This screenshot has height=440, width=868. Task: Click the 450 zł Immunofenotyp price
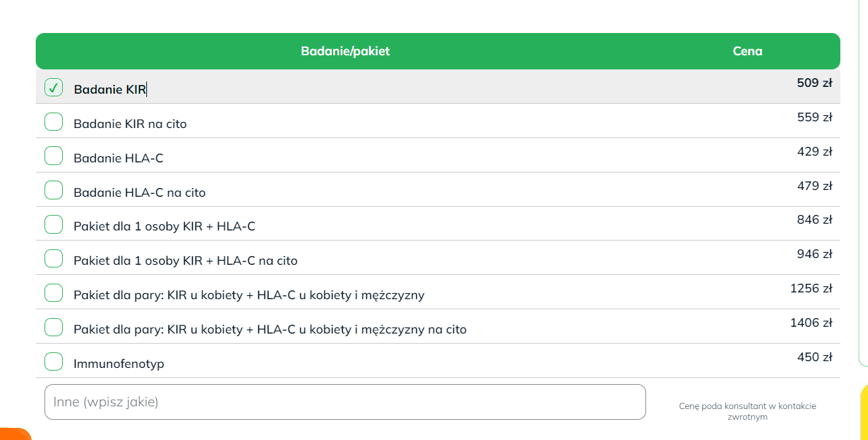point(814,357)
